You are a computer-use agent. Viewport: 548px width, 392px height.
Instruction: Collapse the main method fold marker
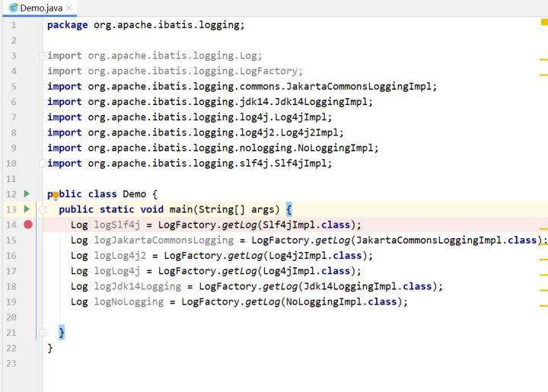(43, 209)
